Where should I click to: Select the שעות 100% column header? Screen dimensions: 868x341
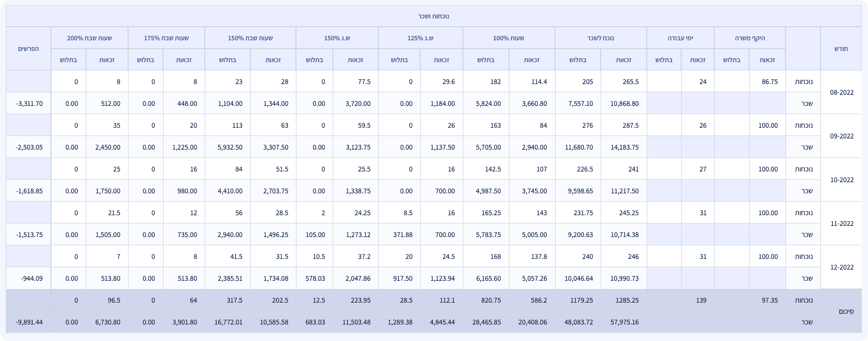[508, 38]
